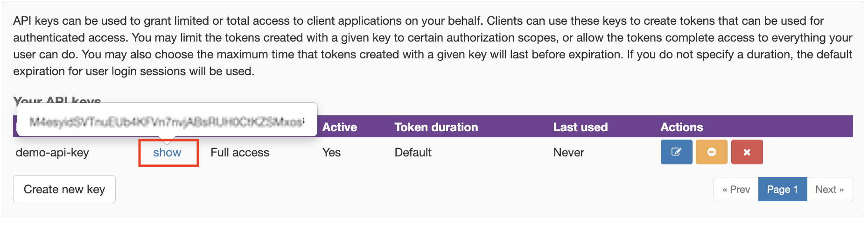This screenshot has height=226, width=868.
Task: Select the Page 1 pagination button
Action: pyautogui.click(x=782, y=189)
